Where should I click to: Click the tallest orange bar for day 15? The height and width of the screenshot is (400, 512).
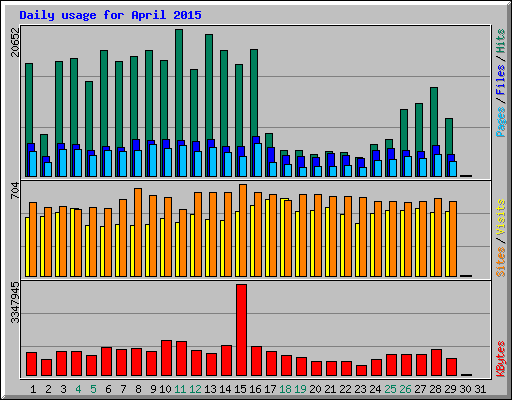(x=243, y=230)
